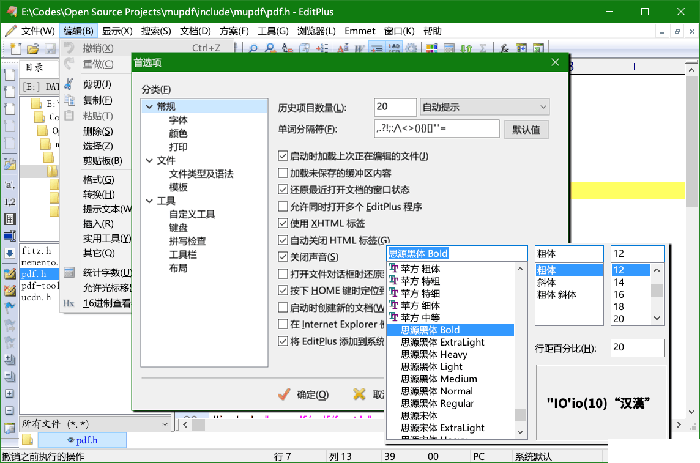Viewport: 700px width, 463px height.
Task: Close the 首选项 dialog with X
Action: pyautogui.click(x=555, y=62)
